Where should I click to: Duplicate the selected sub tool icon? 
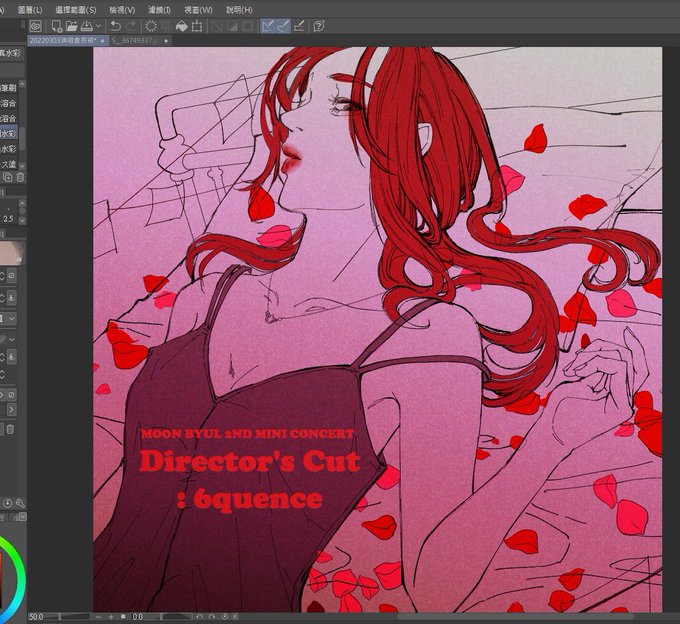tap(7, 177)
